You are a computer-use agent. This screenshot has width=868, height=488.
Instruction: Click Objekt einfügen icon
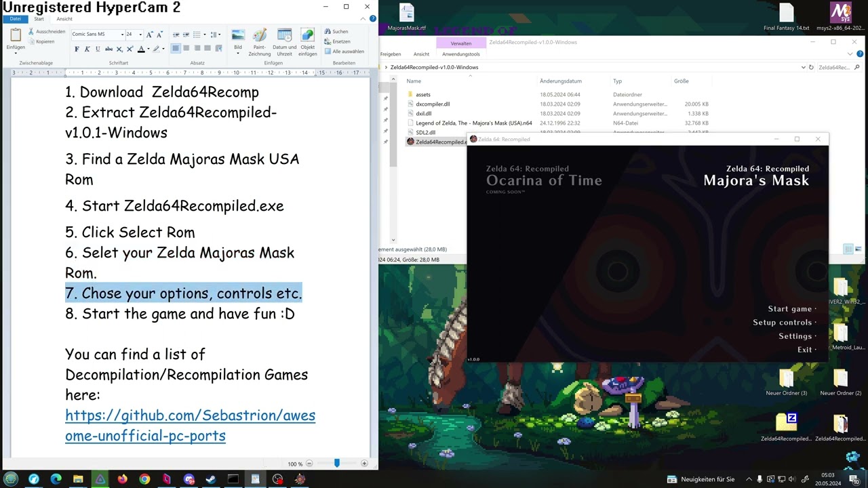(x=308, y=35)
